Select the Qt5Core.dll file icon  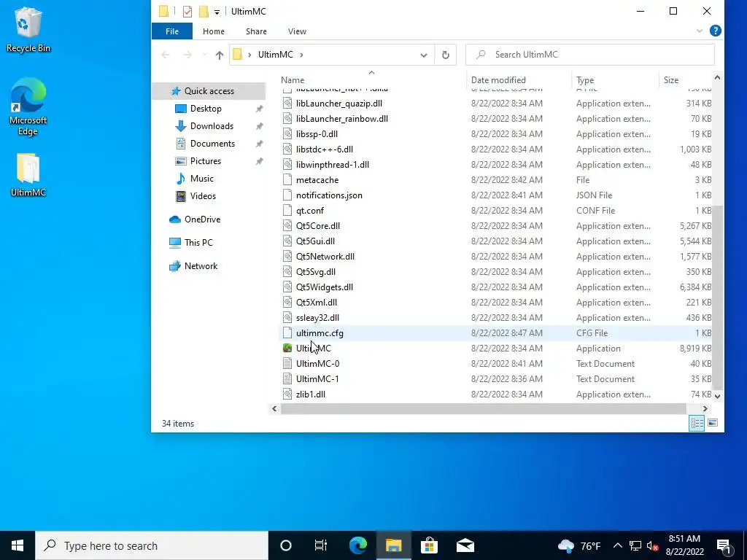[x=287, y=226]
